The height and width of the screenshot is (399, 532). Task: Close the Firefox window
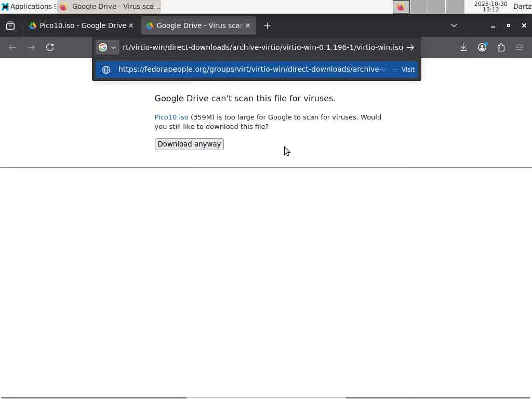point(524,26)
